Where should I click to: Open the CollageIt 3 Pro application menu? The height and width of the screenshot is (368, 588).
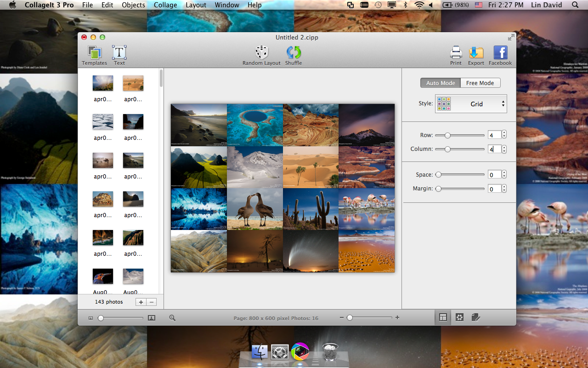coord(49,5)
